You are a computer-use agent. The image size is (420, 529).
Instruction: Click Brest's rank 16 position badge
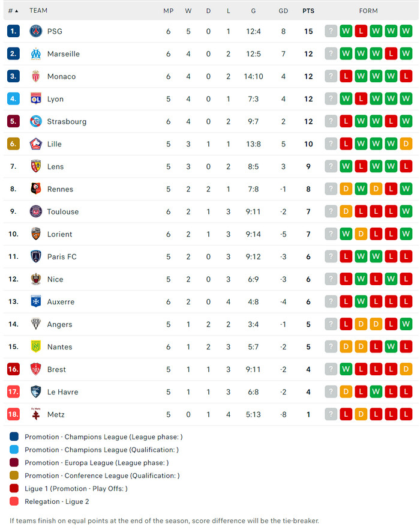(13, 369)
